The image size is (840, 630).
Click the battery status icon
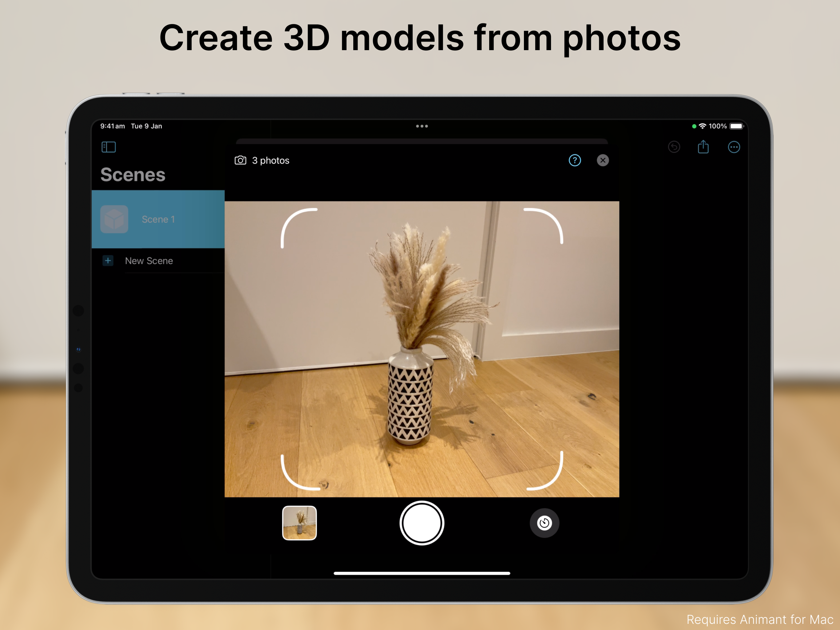click(736, 126)
